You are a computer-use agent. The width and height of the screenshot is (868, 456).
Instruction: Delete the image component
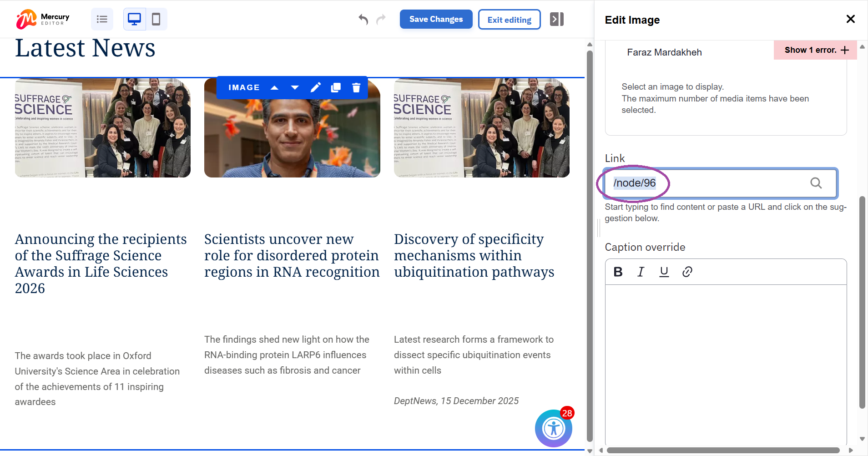point(356,87)
